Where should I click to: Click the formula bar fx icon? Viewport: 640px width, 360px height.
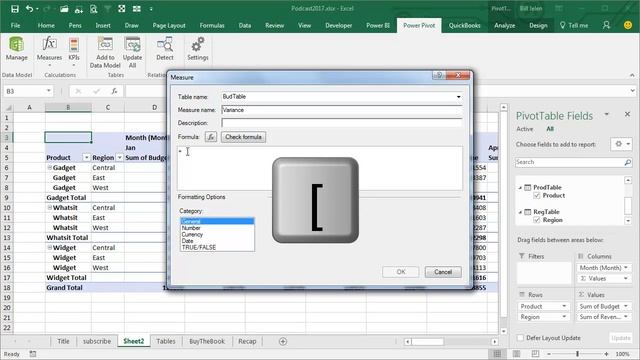115,91
